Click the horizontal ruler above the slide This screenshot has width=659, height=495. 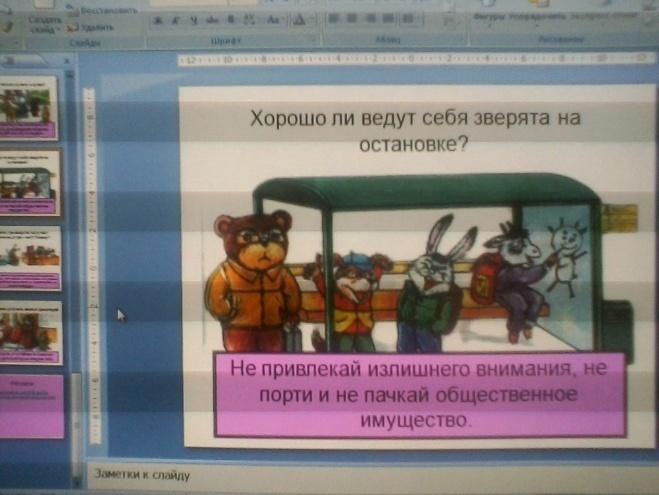coord(416,59)
